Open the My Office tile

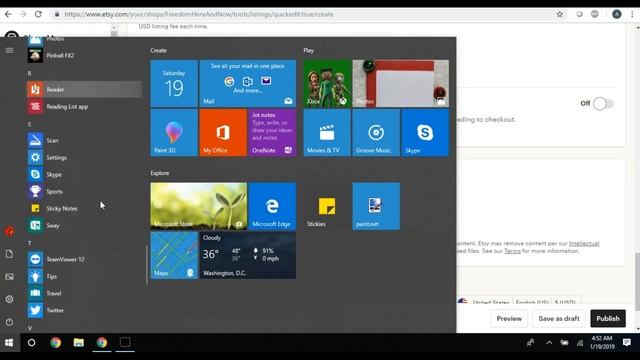pos(223,133)
